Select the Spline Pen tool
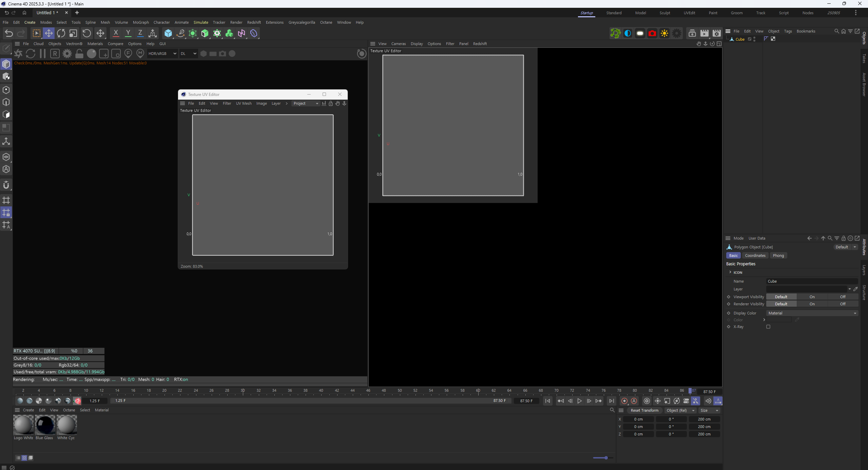The width and height of the screenshot is (868, 470). [180, 33]
